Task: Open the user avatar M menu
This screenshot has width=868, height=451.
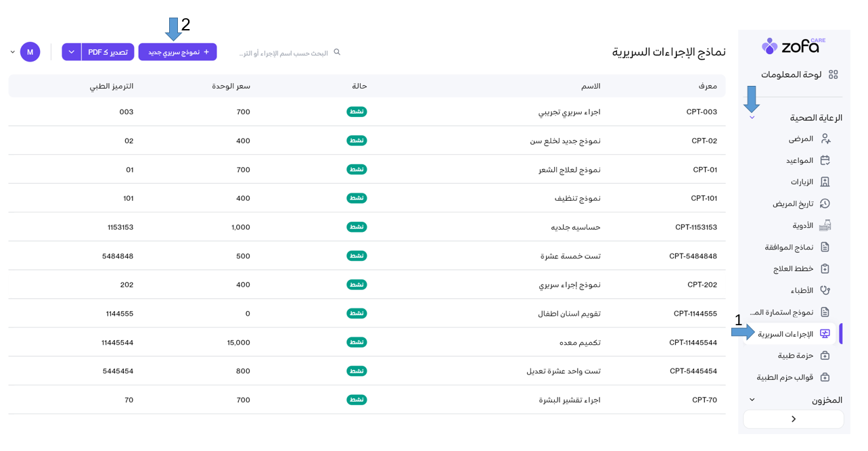Action: (x=30, y=52)
